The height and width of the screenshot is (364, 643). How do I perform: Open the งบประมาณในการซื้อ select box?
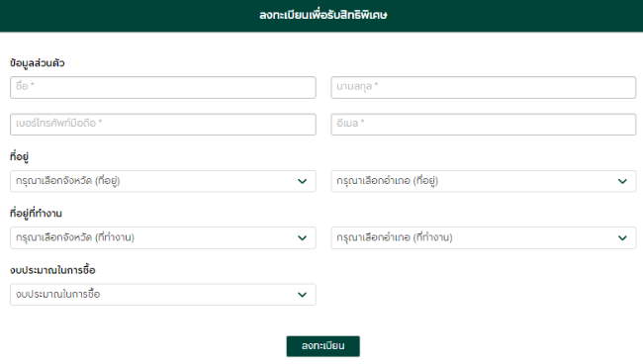point(163,295)
